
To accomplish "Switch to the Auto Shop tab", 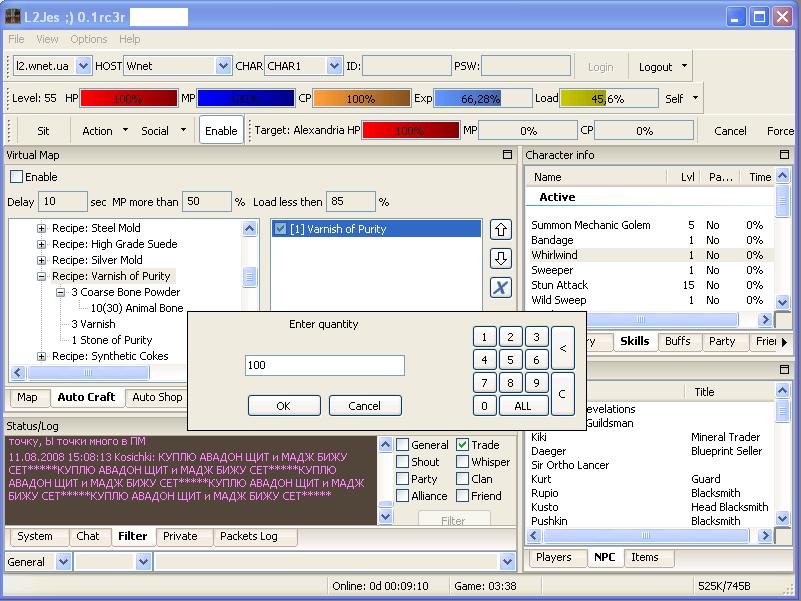I will click(157, 397).
